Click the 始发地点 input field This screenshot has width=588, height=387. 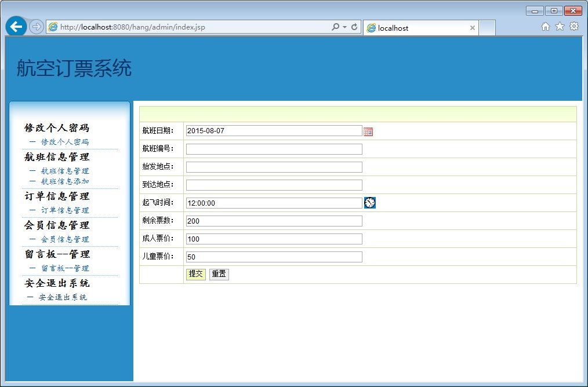click(x=274, y=167)
